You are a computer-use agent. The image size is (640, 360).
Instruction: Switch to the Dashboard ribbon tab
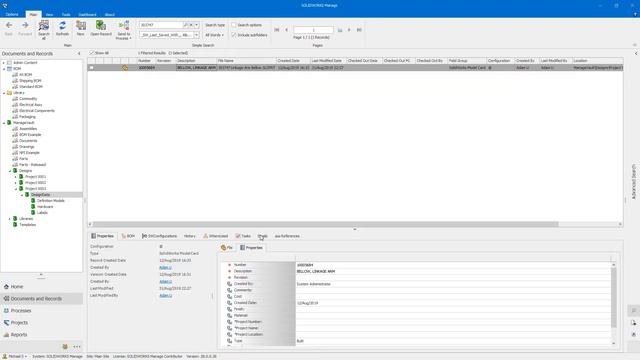(87, 14)
